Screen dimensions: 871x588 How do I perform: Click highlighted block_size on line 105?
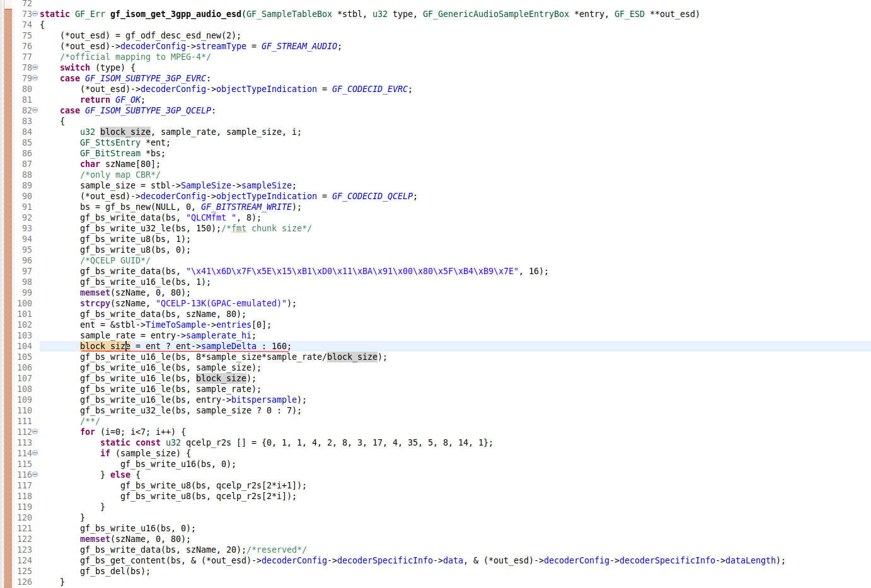pyautogui.click(x=352, y=357)
